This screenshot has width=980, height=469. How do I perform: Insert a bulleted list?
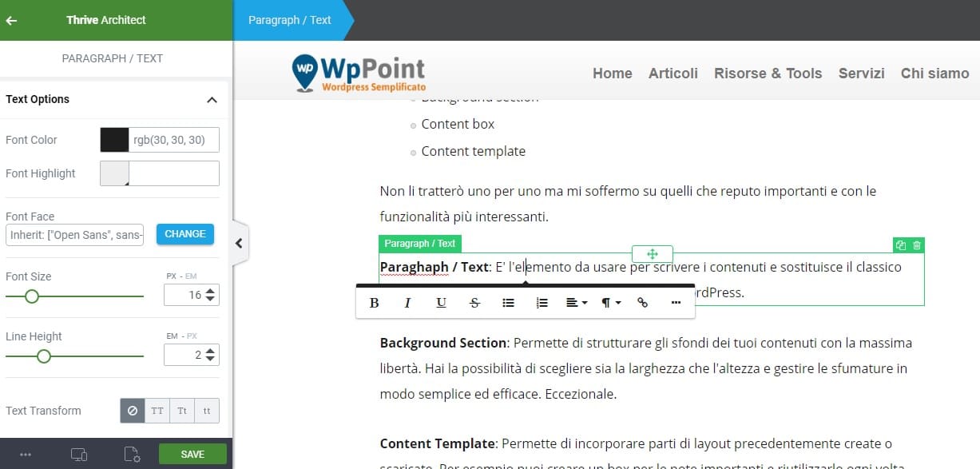[508, 303]
